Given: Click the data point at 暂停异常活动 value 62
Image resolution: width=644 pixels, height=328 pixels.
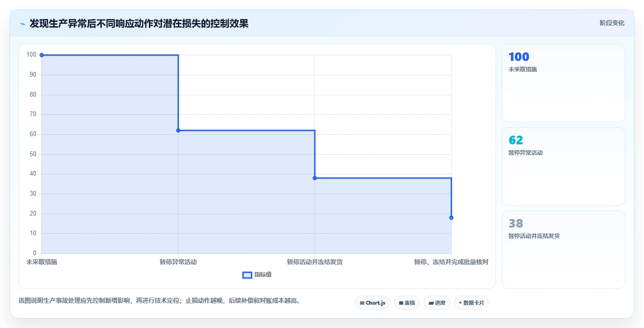Looking at the screenshot, I should 178,130.
